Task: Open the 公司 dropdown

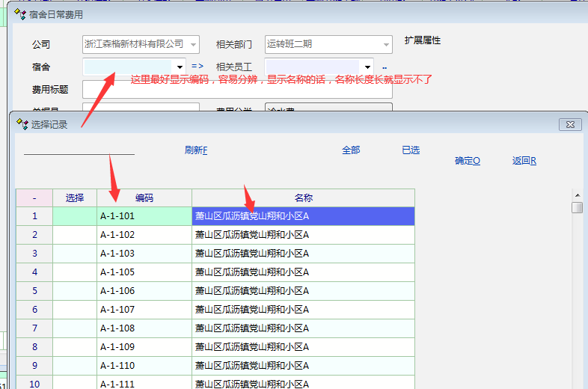Action: (194, 44)
